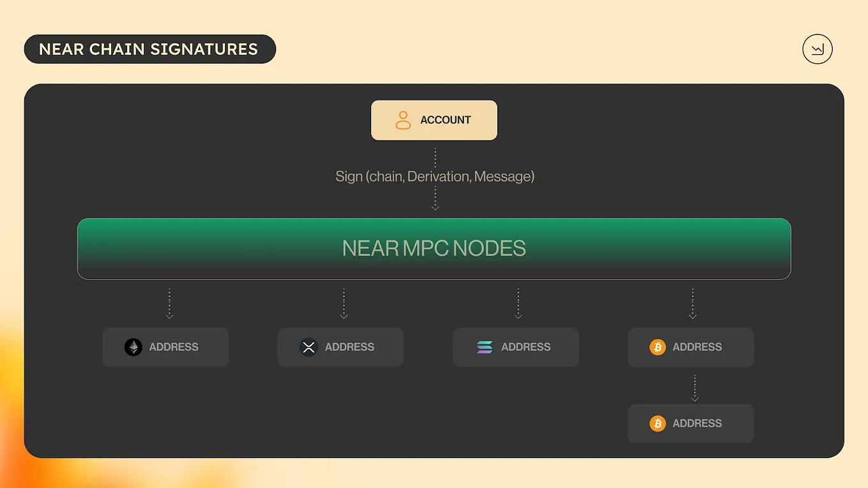The width and height of the screenshot is (868, 488).
Task: Select the XRP icon in the second address card
Action: (308, 347)
